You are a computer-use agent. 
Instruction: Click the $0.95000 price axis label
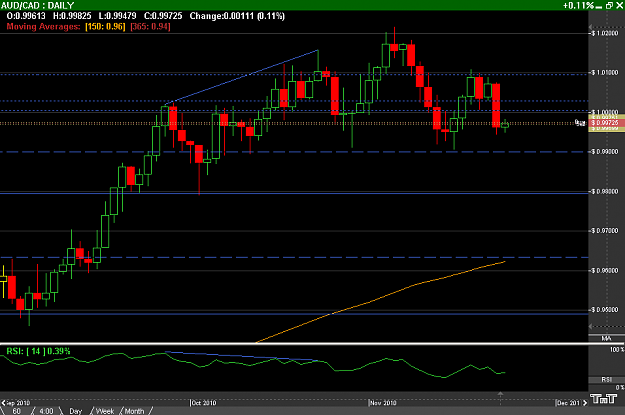click(605, 310)
